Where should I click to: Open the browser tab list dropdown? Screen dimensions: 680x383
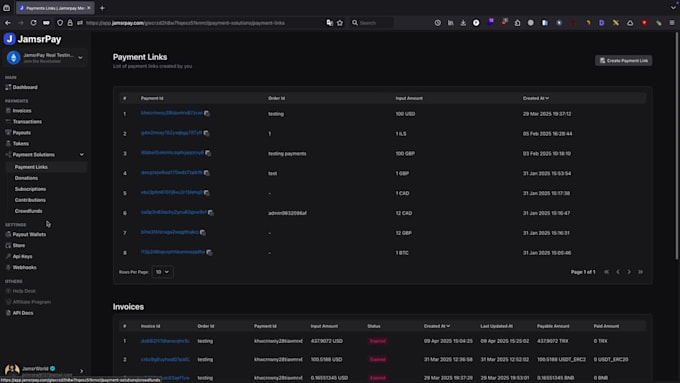673,8
